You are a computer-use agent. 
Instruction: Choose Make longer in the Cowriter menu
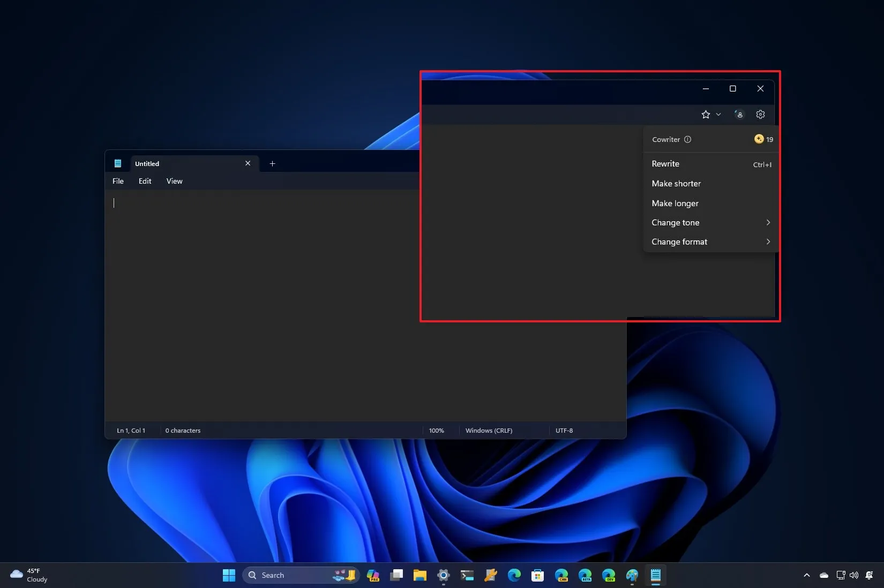click(x=675, y=203)
